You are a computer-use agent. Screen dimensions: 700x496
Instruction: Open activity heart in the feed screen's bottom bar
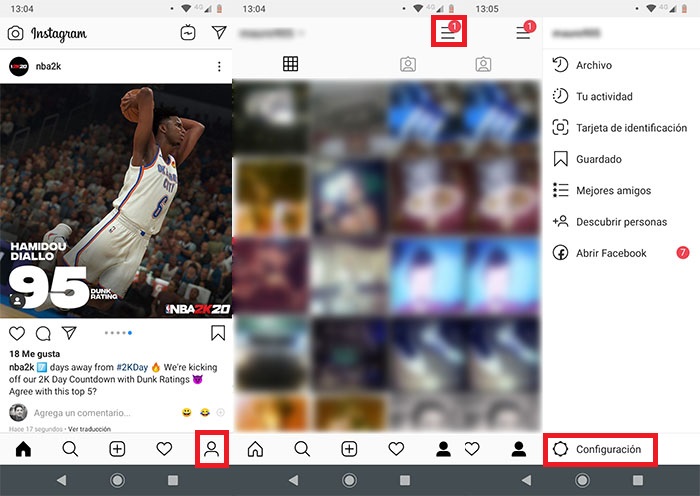164,449
